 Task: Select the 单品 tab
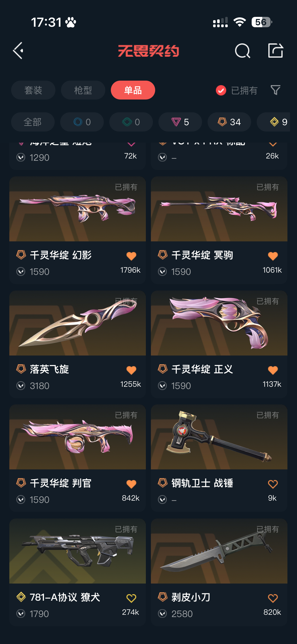133,90
